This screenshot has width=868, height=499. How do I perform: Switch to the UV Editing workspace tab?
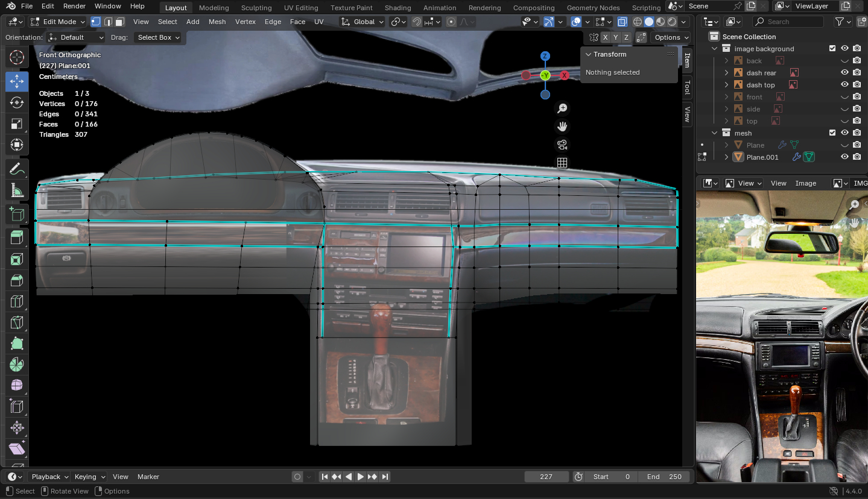301,8
